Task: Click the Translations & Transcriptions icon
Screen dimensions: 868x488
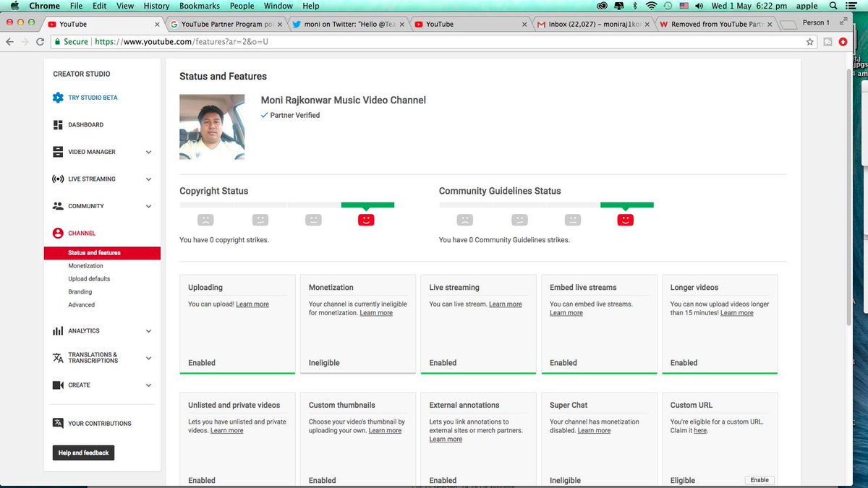Action: coord(58,358)
